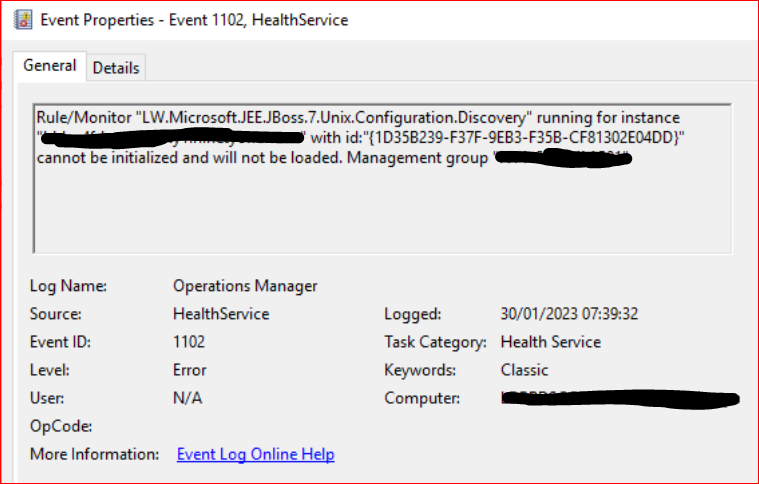Click the Event ID label
The height and width of the screenshot is (484, 759).
click(61, 342)
